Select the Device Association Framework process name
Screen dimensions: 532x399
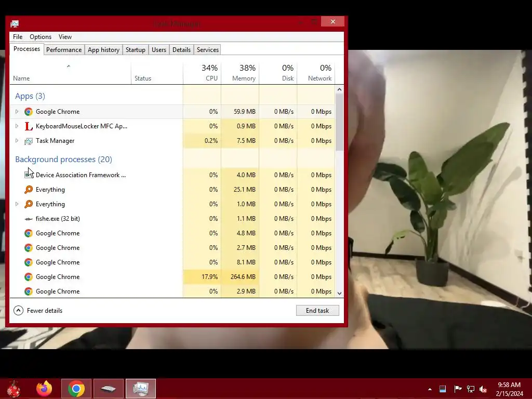pos(81,175)
